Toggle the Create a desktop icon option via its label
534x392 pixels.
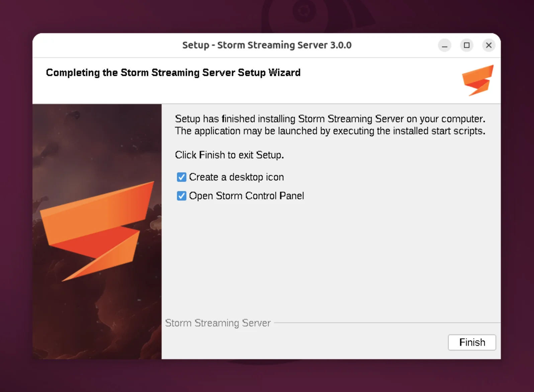pos(237,177)
